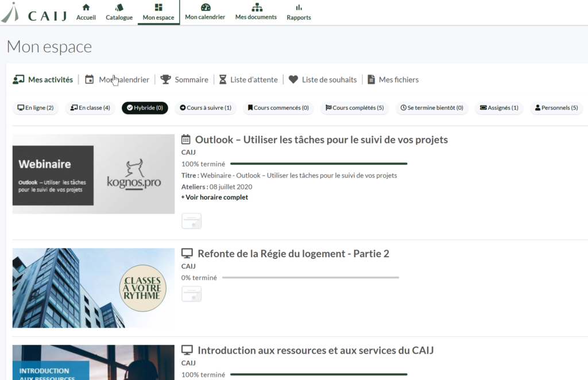Screen dimensions: 588x380
Task: Click the Classes à votre rythme thumbnail
Action: click(x=94, y=288)
